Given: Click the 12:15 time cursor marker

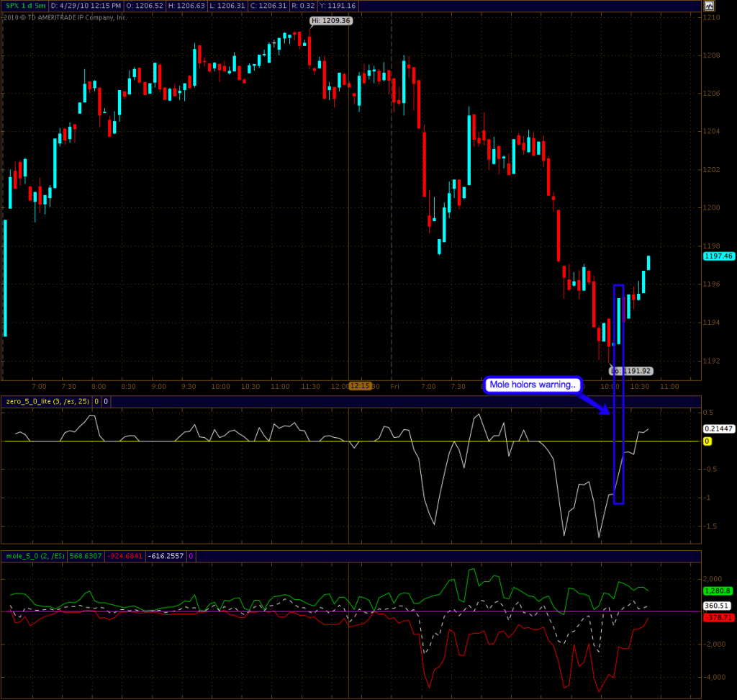Looking at the screenshot, I should point(359,386).
